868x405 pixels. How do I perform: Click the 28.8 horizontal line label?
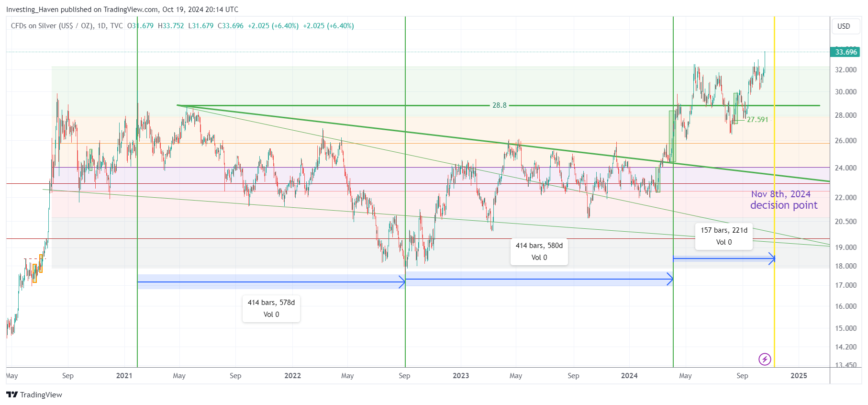click(499, 105)
